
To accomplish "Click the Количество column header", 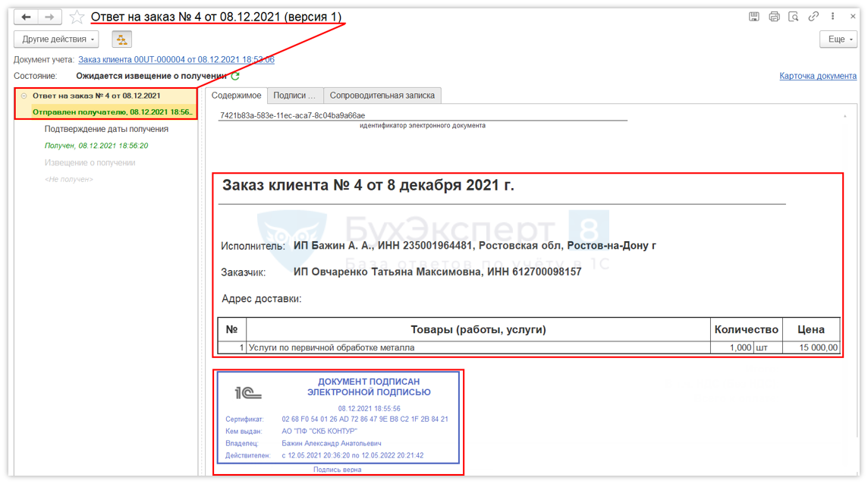I will click(746, 329).
